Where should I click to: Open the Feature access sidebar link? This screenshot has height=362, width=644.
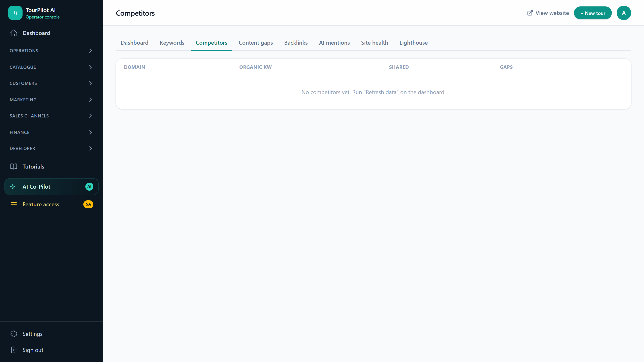52,204
